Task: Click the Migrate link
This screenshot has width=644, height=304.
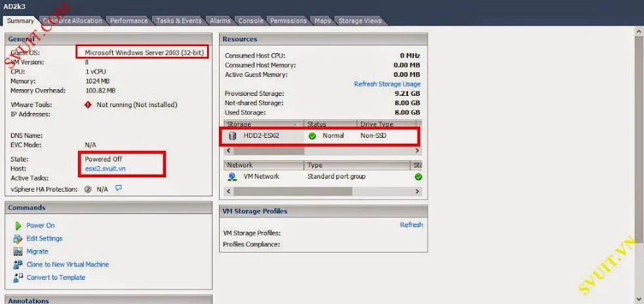Action: point(37,251)
